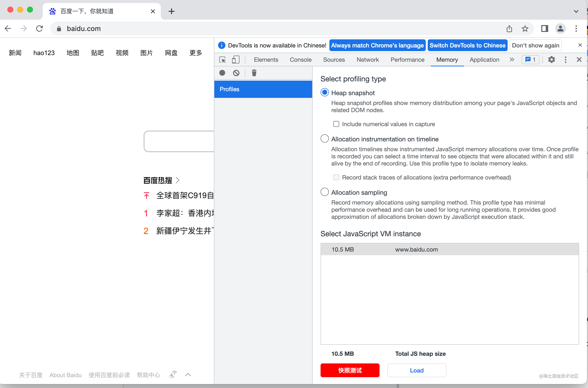Click the record profile circle icon
Image resolution: width=588 pixels, height=388 pixels.
[x=222, y=73]
